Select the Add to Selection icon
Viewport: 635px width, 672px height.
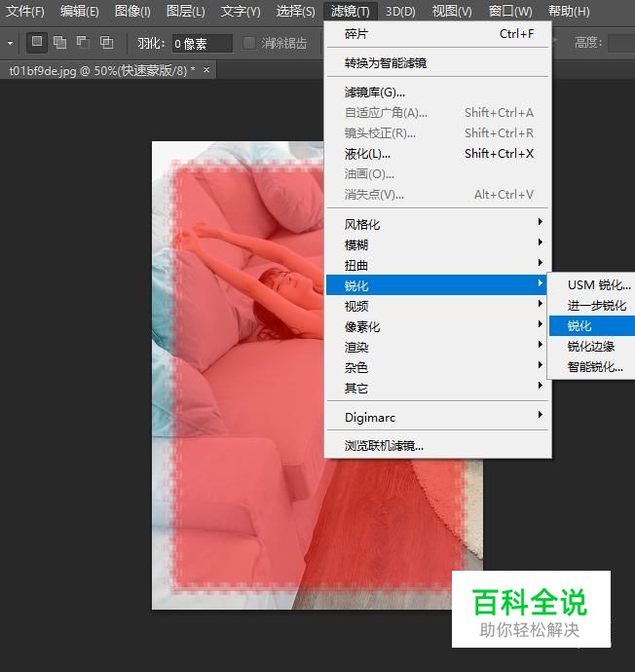(x=59, y=43)
